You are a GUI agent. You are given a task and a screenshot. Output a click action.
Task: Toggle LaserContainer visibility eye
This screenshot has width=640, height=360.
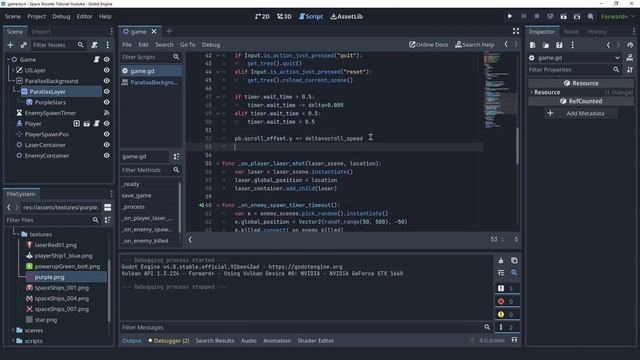coord(107,145)
